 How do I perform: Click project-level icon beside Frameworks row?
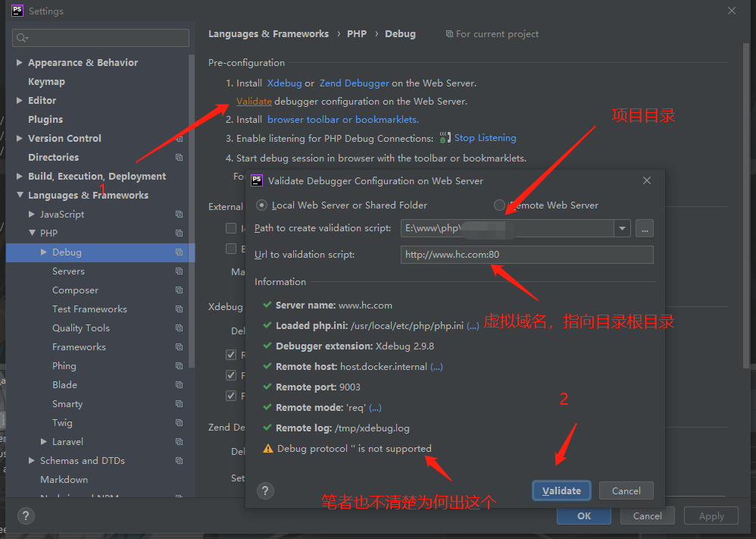(x=180, y=347)
